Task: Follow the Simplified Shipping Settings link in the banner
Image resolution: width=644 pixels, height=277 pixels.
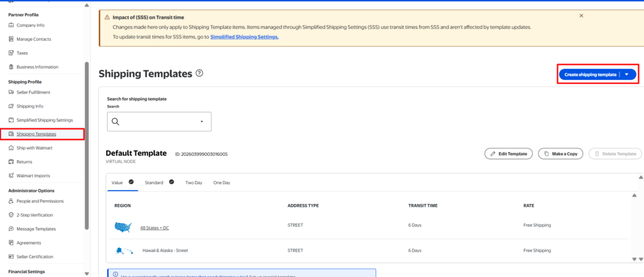Action: point(245,37)
